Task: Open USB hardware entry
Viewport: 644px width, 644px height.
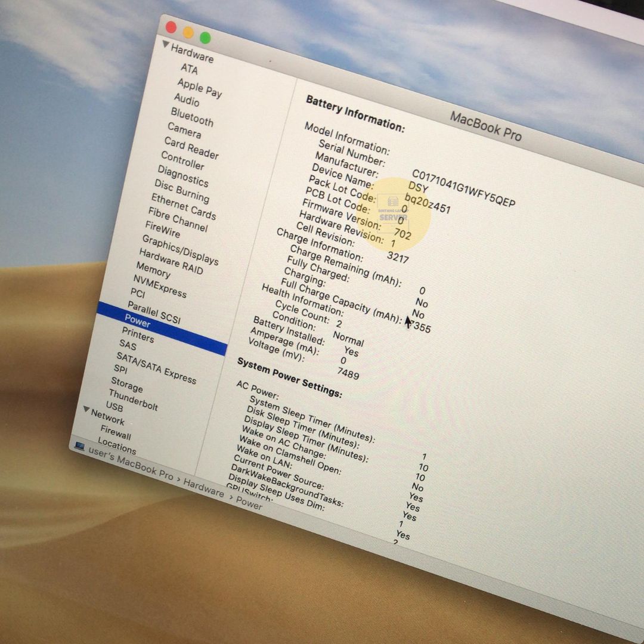Action: point(114,407)
